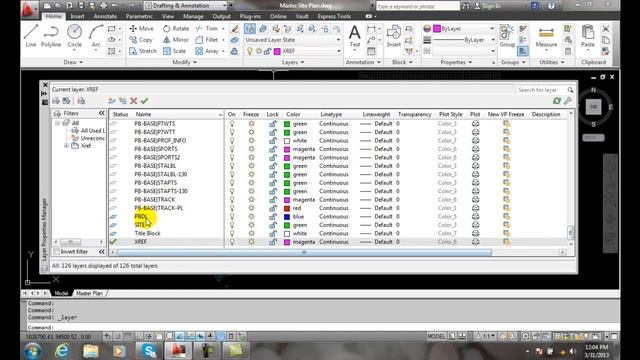This screenshot has height=360, width=640.
Task: Click blue color swatch of PBDL layer
Action: pyautogui.click(x=287, y=216)
